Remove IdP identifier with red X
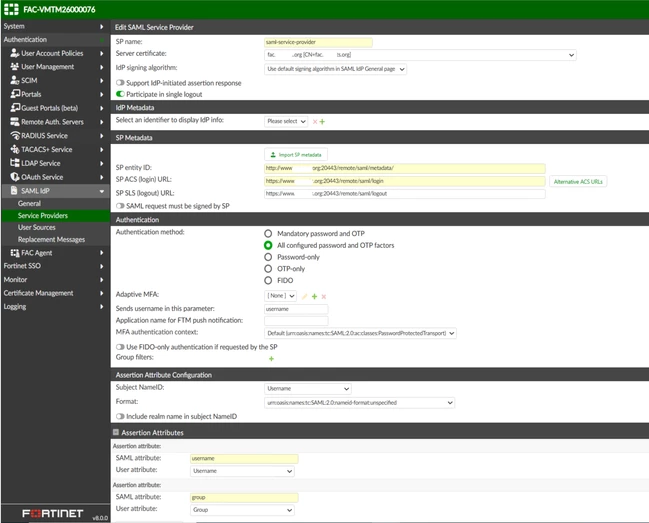The width and height of the screenshot is (649, 523). [315, 122]
